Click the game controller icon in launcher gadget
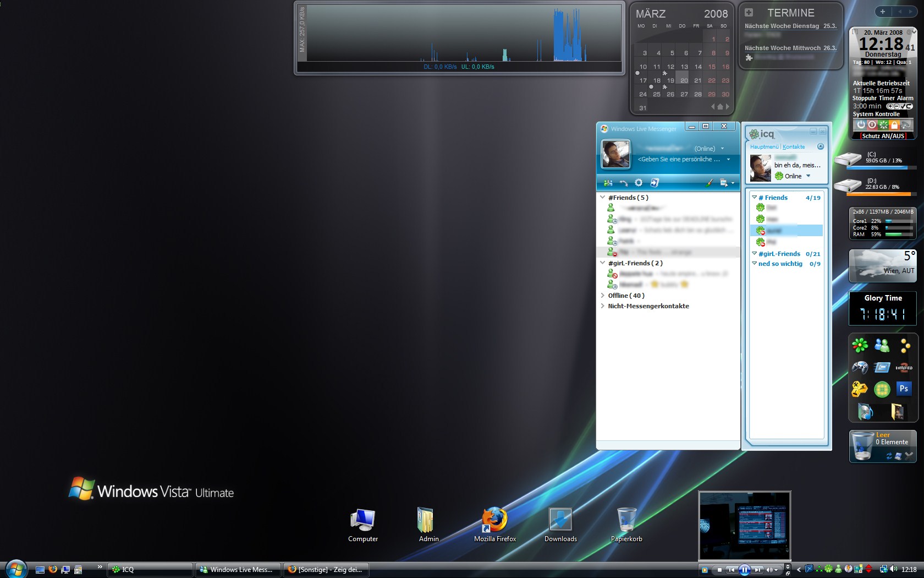The image size is (924, 578). coord(860,367)
